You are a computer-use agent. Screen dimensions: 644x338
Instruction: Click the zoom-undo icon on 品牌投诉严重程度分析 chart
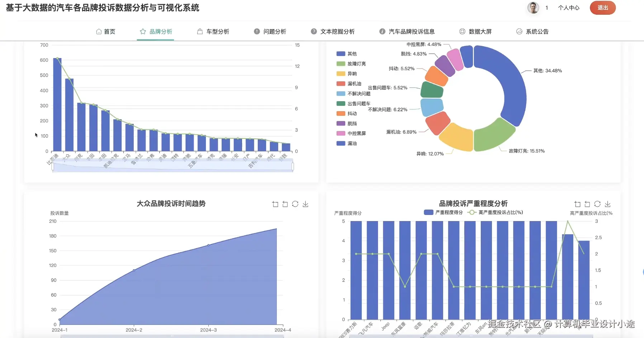point(587,204)
